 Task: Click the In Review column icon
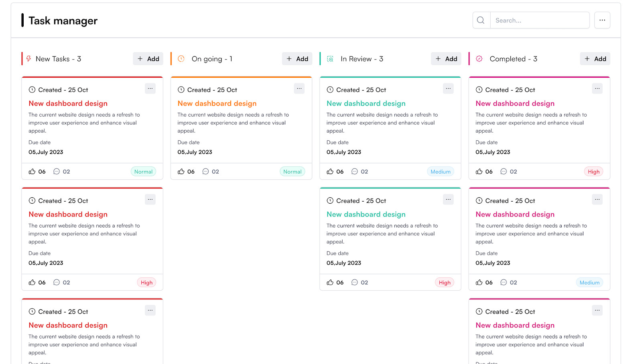(330, 59)
